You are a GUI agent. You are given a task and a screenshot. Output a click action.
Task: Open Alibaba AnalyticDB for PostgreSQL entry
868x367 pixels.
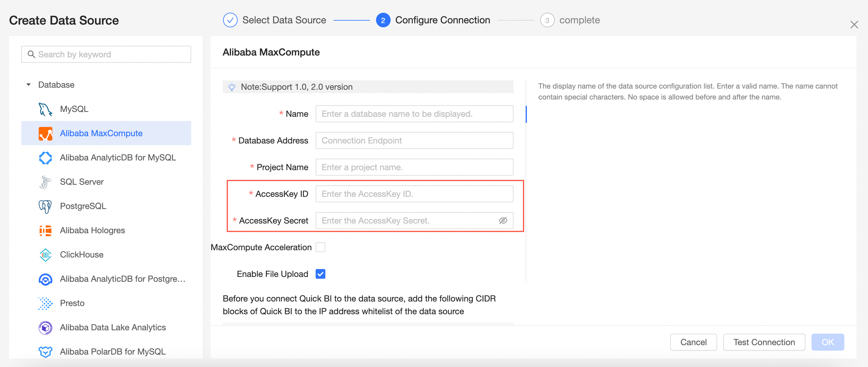[x=122, y=279]
